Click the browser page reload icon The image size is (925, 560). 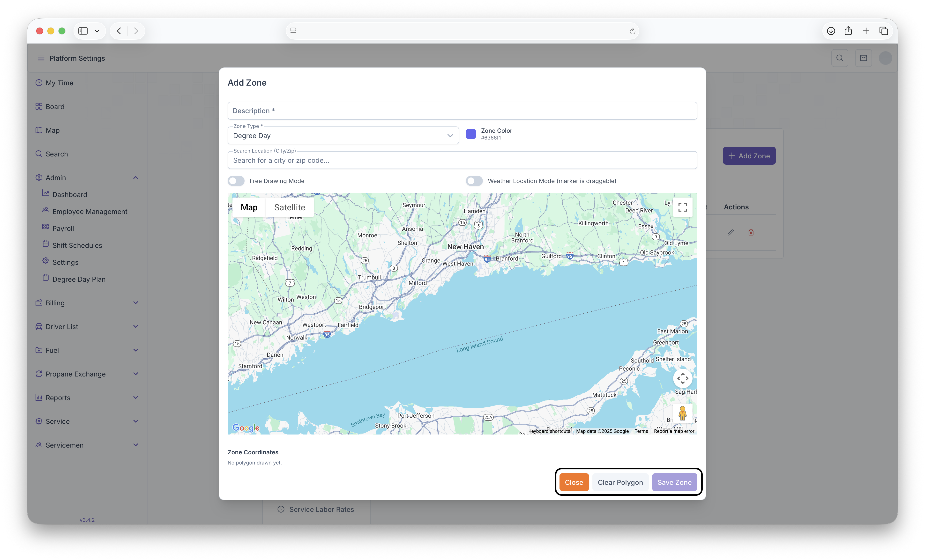point(632,31)
